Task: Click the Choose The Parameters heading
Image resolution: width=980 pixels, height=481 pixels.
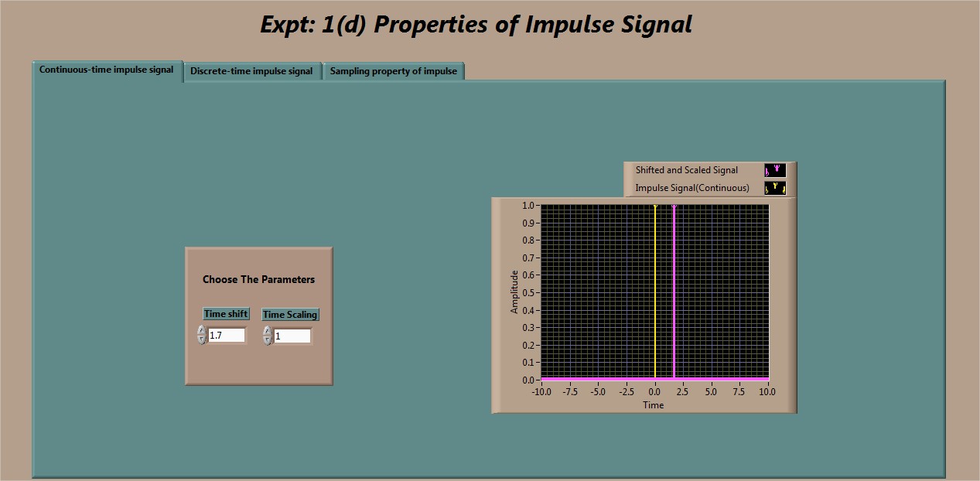Action: tap(259, 279)
